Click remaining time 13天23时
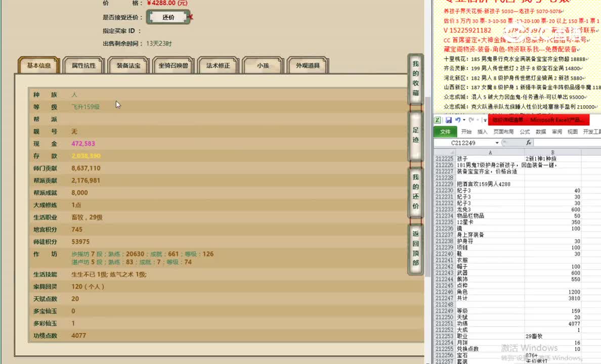Screen dimensions: 601x364 (x=159, y=43)
